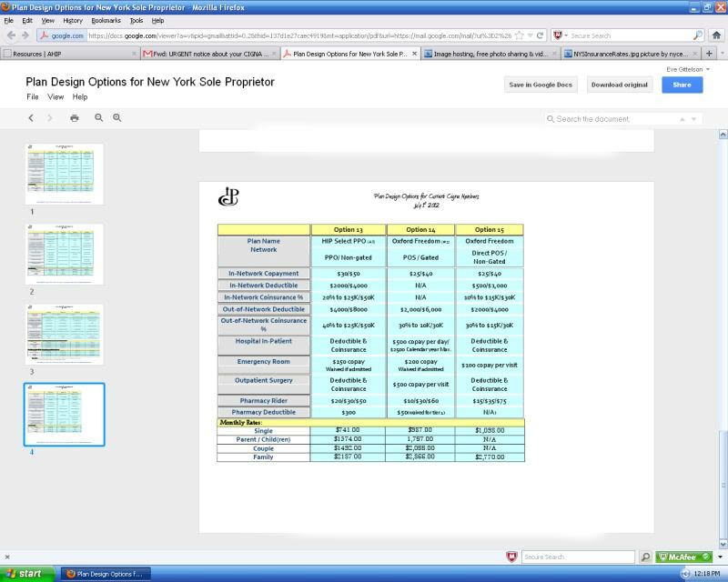Click the document scrollbar down arrow
This screenshot has width=728, height=582.
(723, 544)
